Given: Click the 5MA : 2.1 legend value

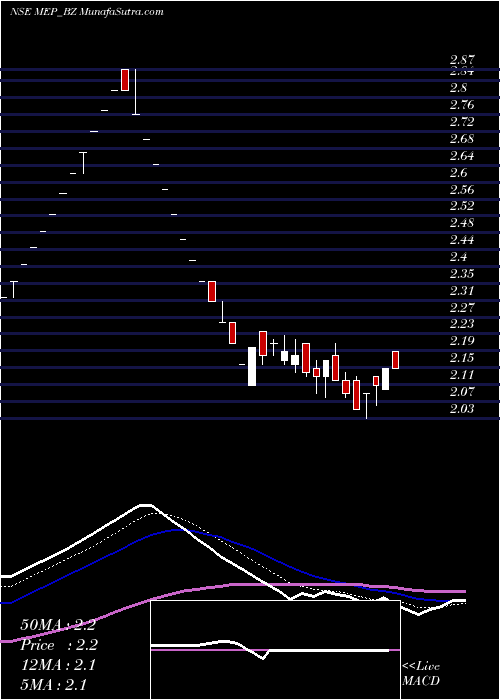Looking at the screenshot, I should tap(53, 685).
